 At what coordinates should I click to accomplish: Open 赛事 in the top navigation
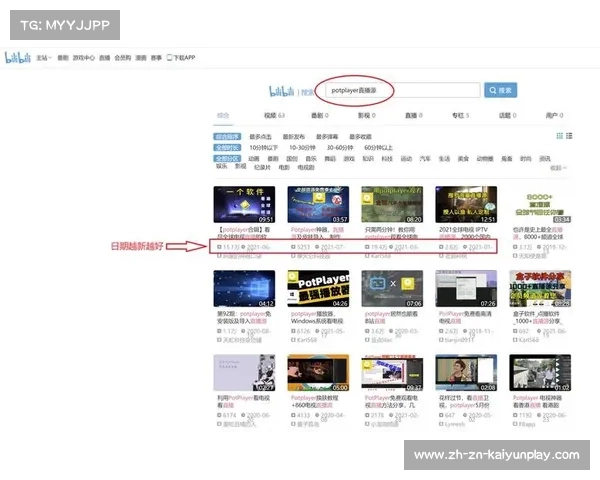point(156,58)
